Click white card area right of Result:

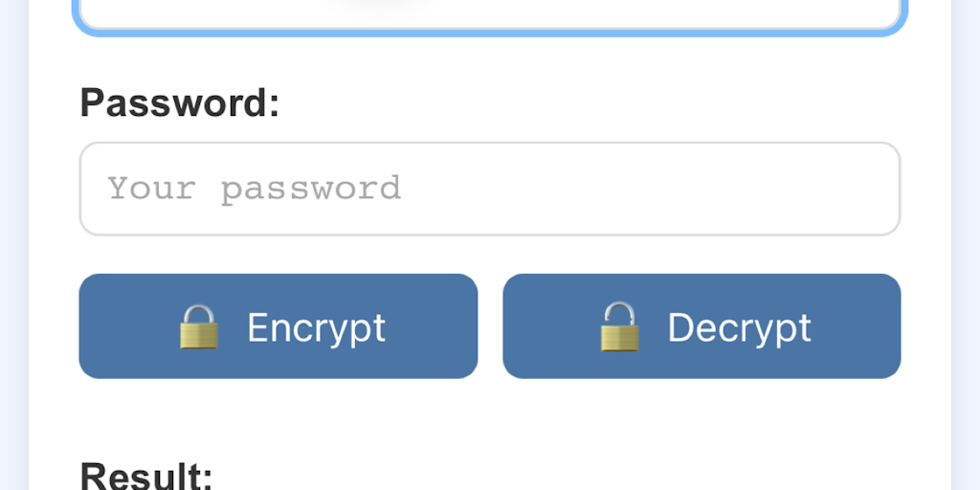[563, 475]
